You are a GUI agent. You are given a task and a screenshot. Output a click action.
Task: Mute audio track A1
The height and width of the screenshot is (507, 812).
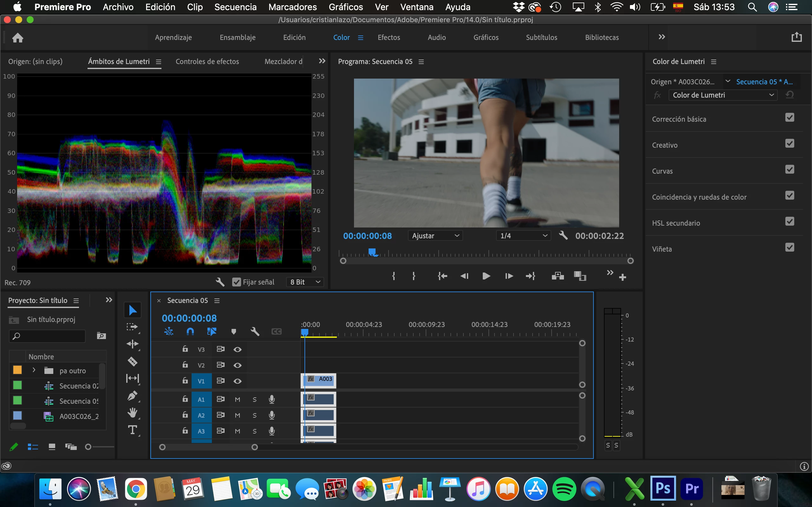coord(238,399)
